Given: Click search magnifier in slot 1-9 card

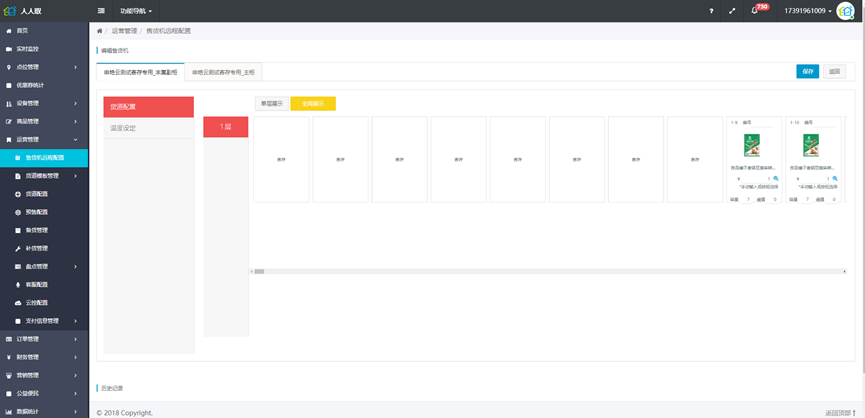Looking at the screenshot, I should [776, 179].
